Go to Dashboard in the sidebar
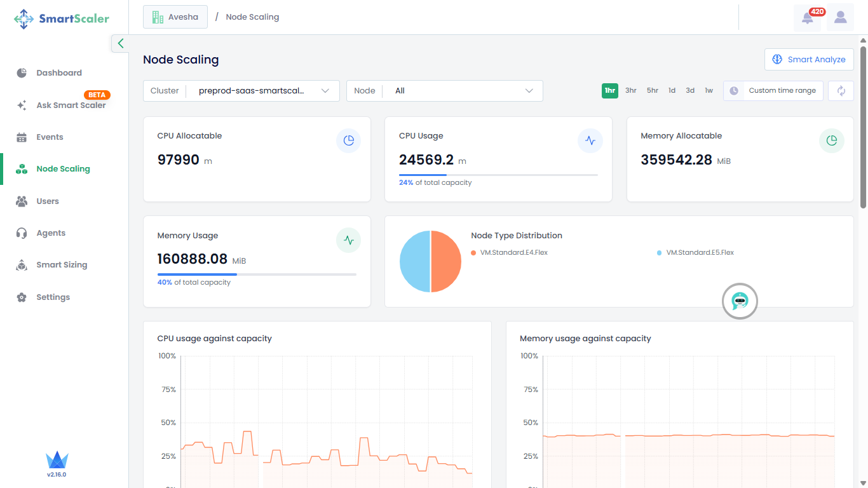This screenshot has width=868, height=488. [x=59, y=73]
